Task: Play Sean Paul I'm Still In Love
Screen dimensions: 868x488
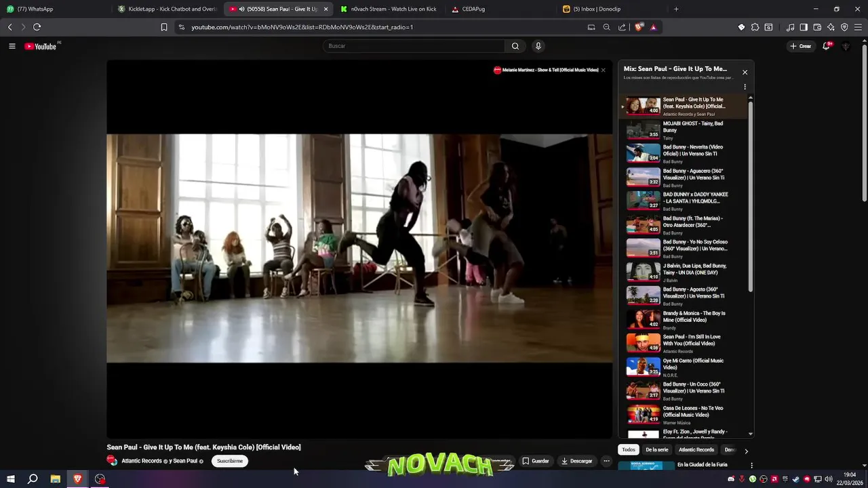Action: [683, 344]
